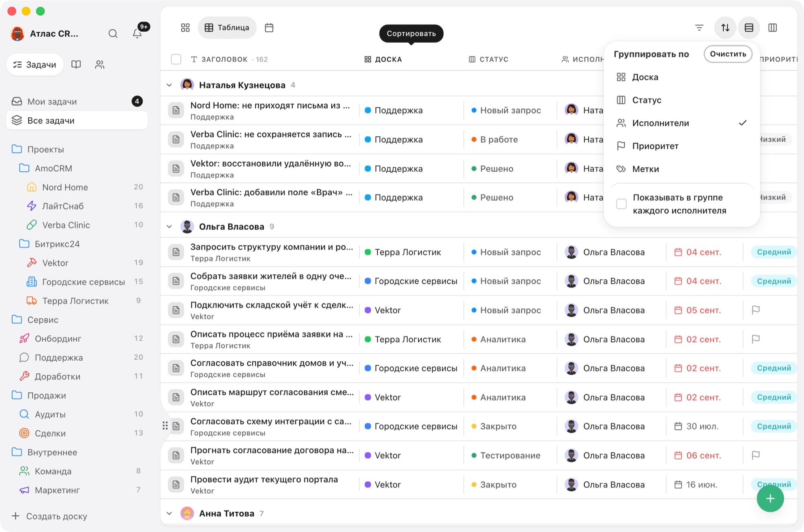Image resolution: width=804 pixels, height=532 pixels.
Task: Check Показывать в группе каждого исполнителя
Action: (x=621, y=204)
